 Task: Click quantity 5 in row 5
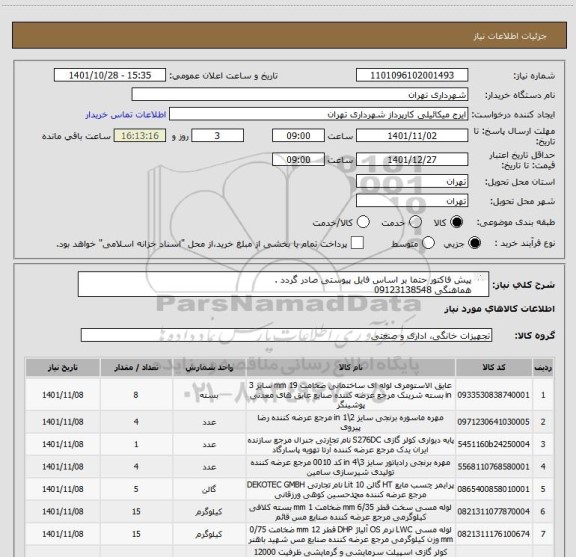(136, 489)
